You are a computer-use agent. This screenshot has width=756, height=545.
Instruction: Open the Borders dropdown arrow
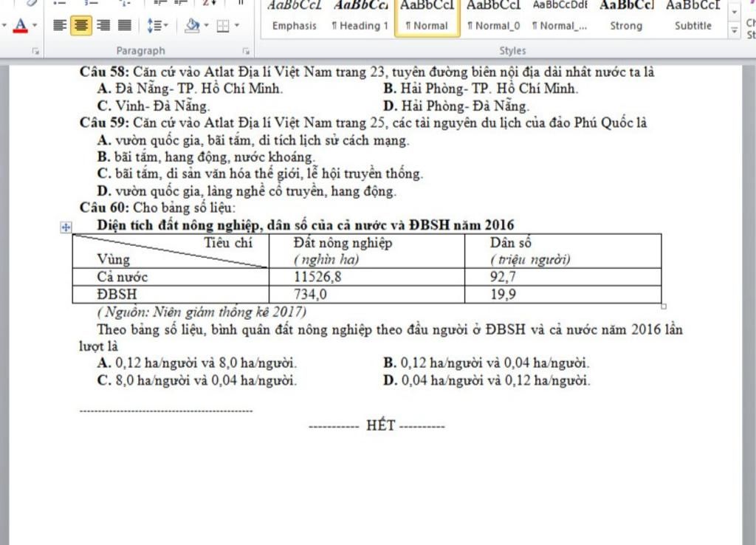point(237,25)
